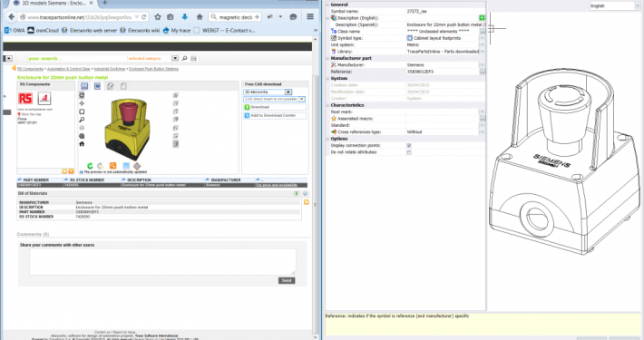The height and width of the screenshot is (340, 644).
Task: Send the comment with Send button
Action: pyautogui.click(x=287, y=280)
